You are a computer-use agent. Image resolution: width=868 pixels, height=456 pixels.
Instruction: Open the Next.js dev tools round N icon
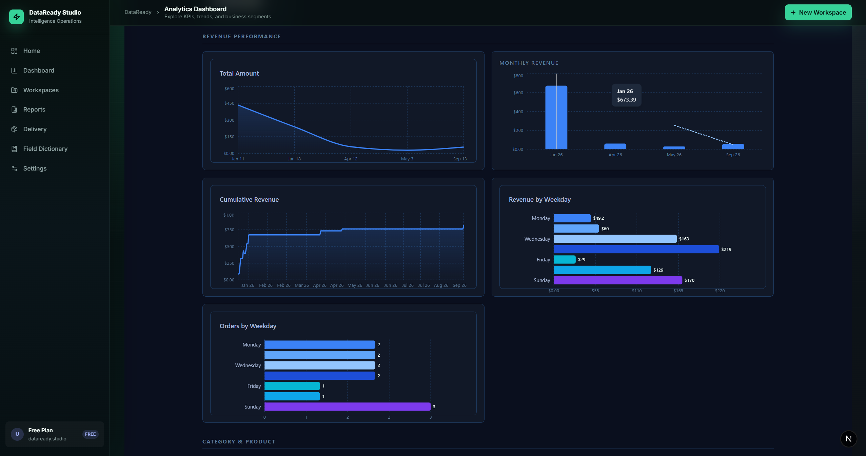click(849, 439)
